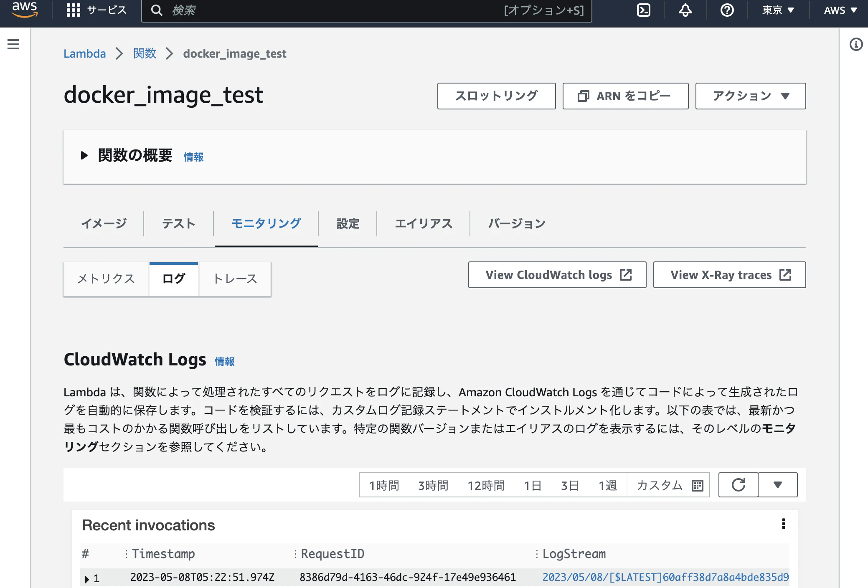This screenshot has width=868, height=588.
Task: Select the モニタリング tab
Action: pyautogui.click(x=266, y=223)
